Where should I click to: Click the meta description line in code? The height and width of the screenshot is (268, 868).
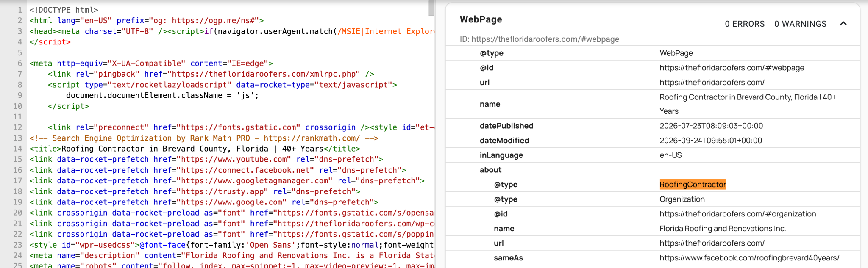(231, 255)
